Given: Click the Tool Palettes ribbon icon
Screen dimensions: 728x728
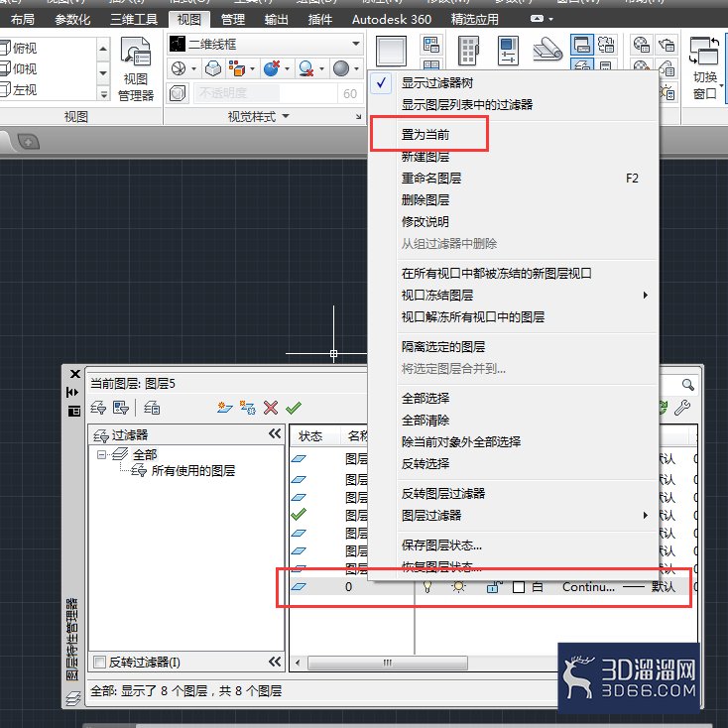Looking at the screenshot, I should coord(468,51).
